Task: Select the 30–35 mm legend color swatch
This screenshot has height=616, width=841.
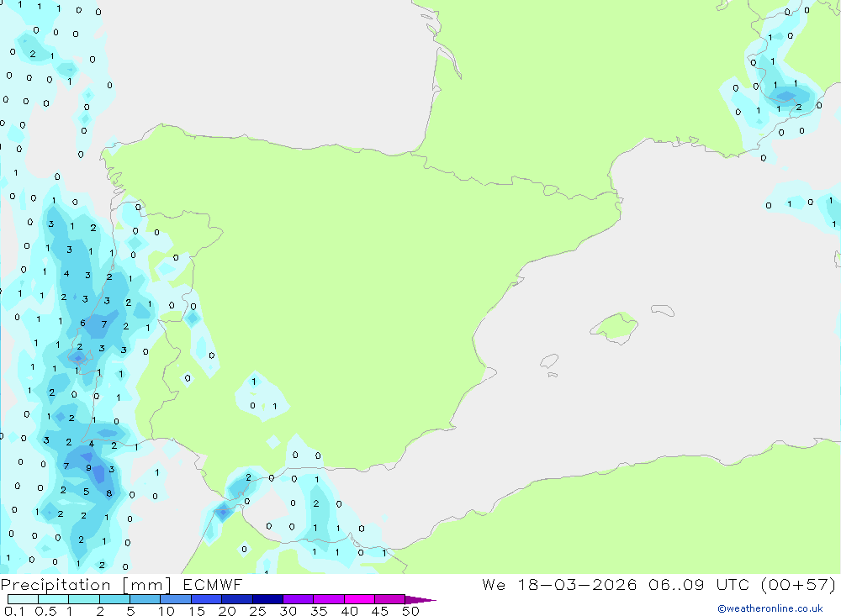Action: [x=299, y=599]
